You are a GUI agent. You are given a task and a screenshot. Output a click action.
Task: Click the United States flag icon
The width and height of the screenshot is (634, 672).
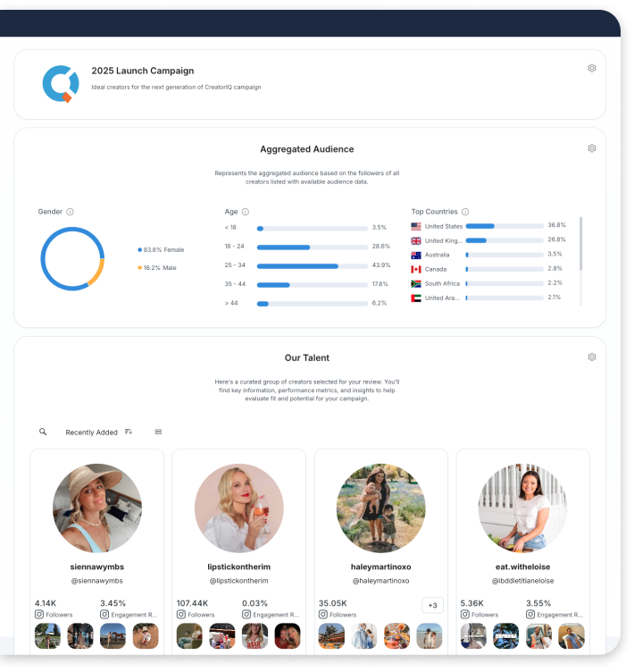[416, 226]
